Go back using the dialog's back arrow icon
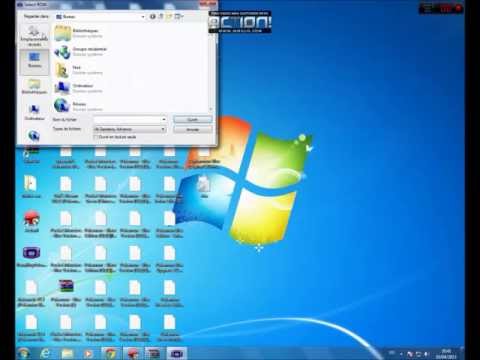The width and height of the screenshot is (480, 360). (x=152, y=16)
